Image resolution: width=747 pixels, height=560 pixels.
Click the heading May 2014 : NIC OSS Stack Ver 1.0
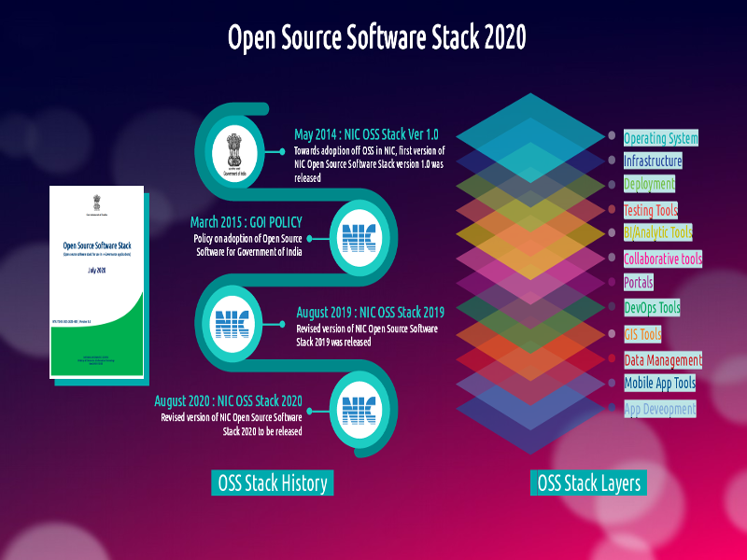tap(366, 134)
